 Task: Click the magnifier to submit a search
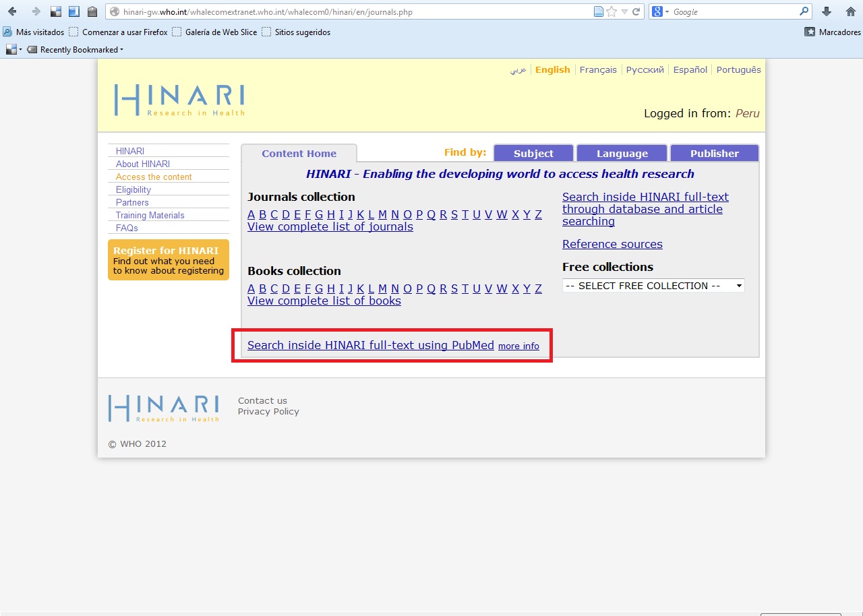point(804,11)
